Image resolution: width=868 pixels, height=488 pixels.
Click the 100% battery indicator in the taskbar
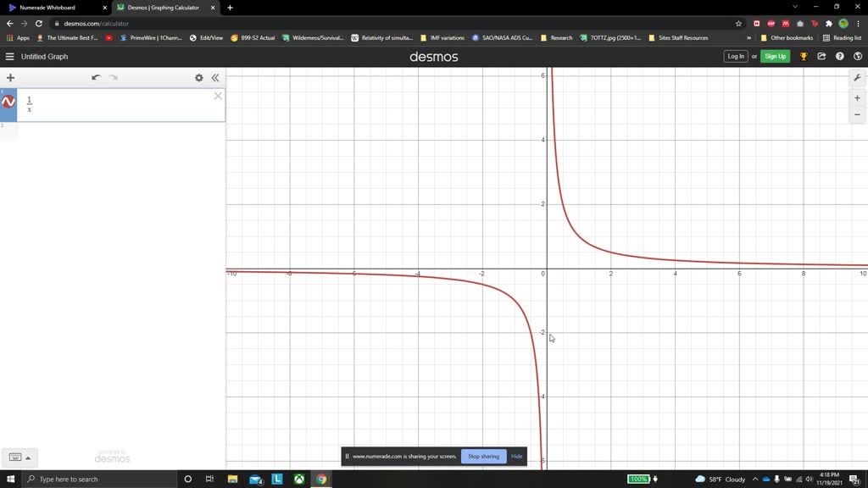pos(640,479)
